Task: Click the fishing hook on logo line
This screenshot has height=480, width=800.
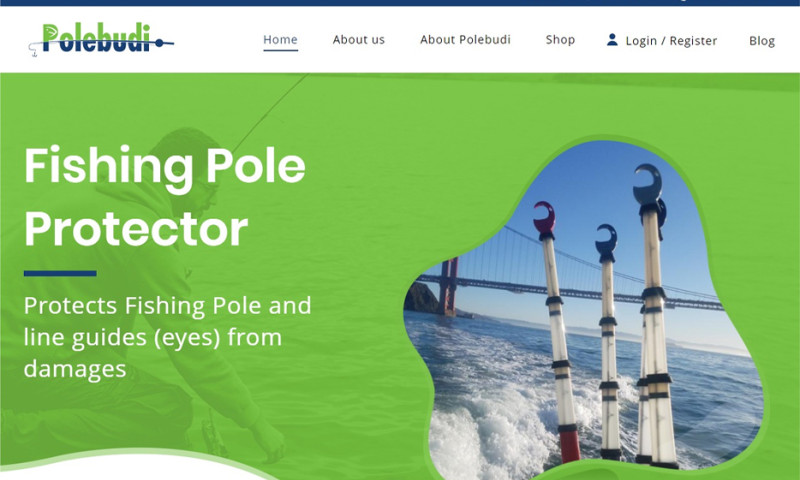Action: (33, 49)
